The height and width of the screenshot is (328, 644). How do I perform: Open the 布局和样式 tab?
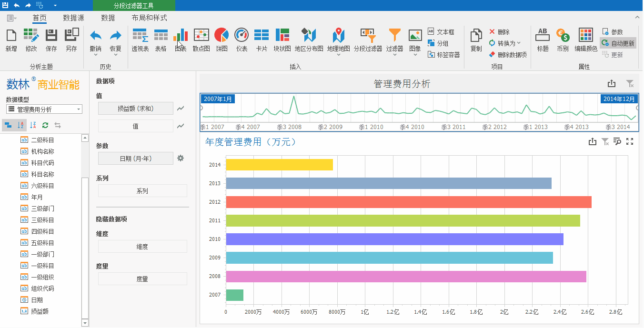tap(149, 18)
